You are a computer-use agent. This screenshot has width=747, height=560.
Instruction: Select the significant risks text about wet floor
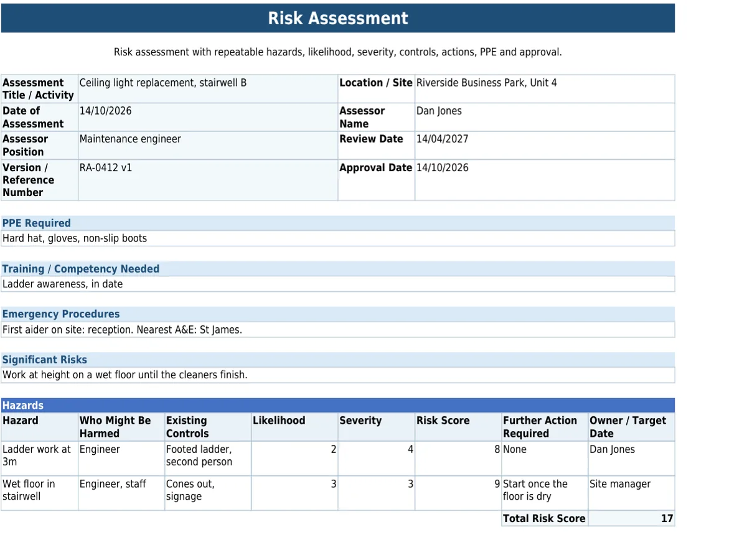[337, 375]
